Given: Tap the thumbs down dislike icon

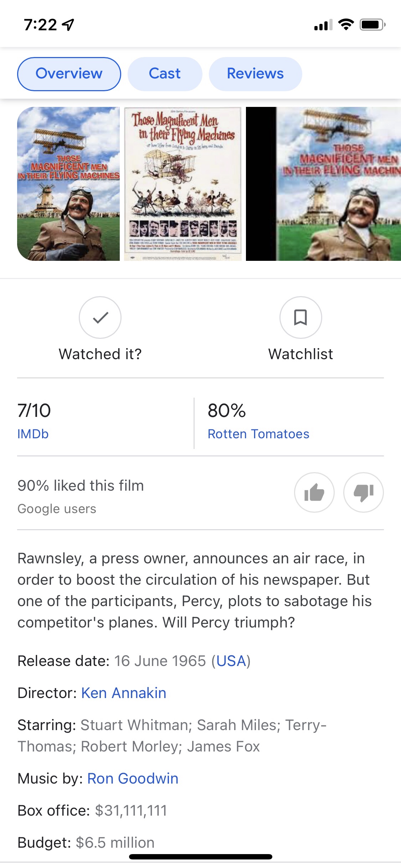Looking at the screenshot, I should (363, 492).
